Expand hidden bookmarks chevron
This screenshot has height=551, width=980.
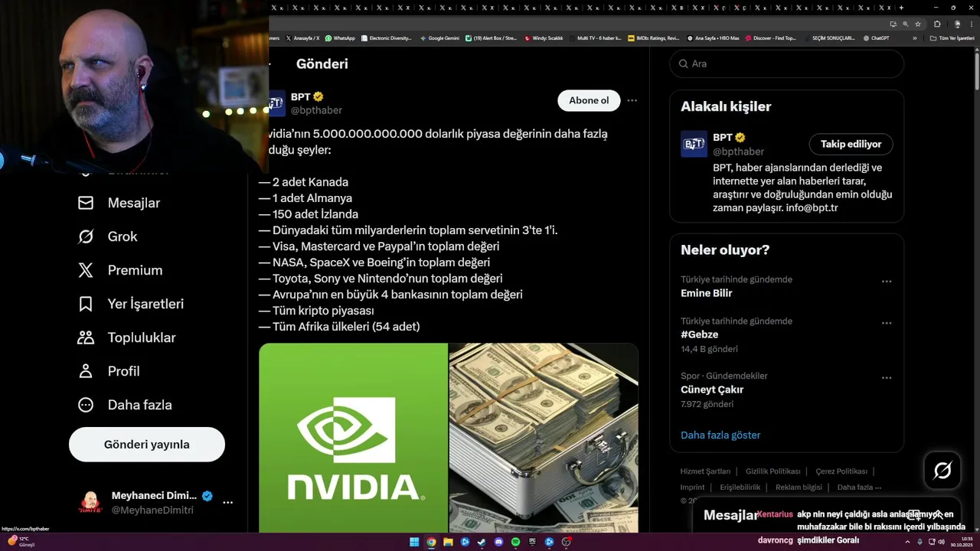(x=914, y=37)
